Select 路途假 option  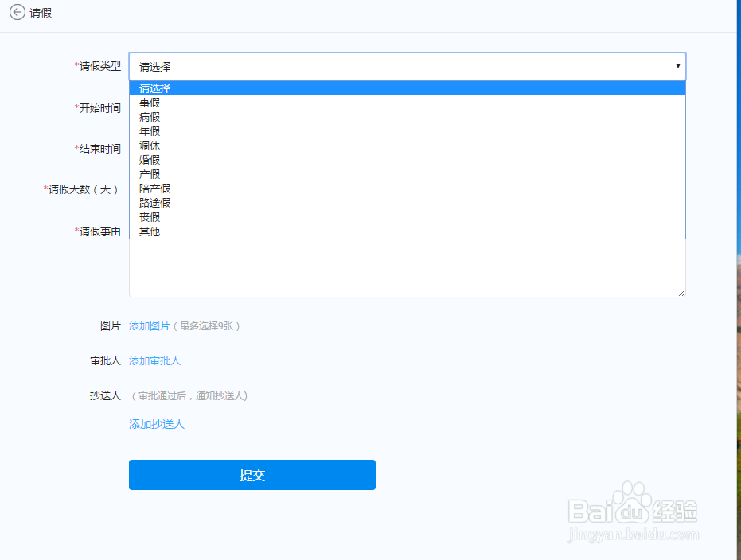click(408, 203)
